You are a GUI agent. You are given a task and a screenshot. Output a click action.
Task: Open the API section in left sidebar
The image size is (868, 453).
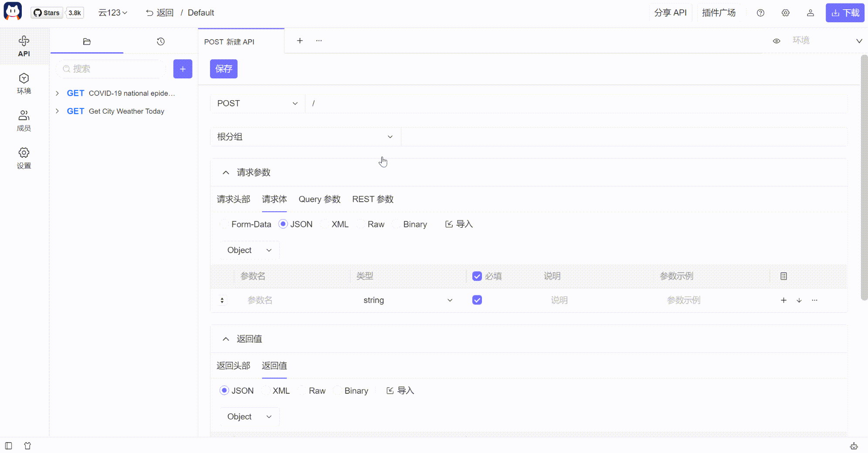[24, 46]
